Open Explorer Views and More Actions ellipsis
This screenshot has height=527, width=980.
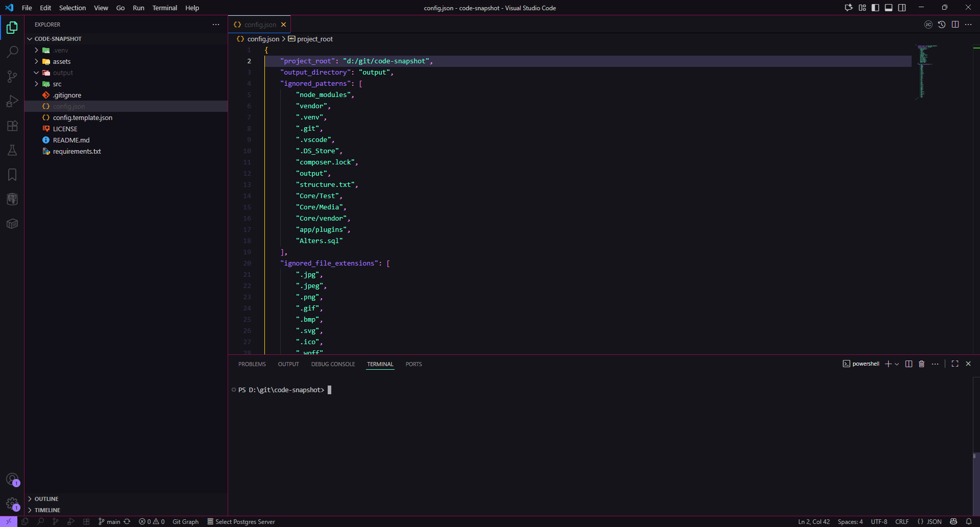[216, 25]
